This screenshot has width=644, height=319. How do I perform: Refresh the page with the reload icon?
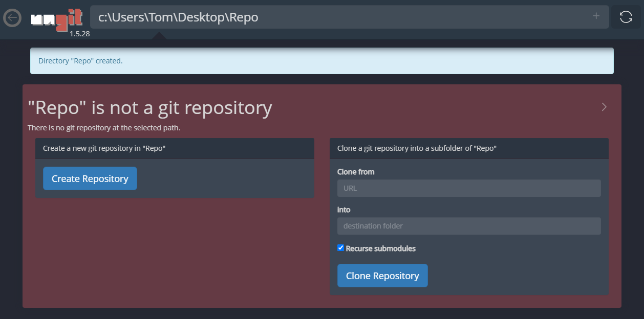626,17
